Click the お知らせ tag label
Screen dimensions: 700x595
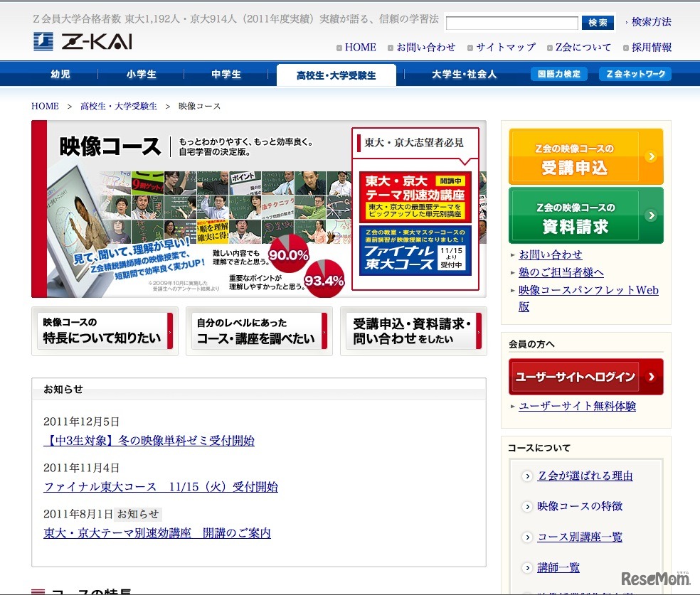click(138, 514)
